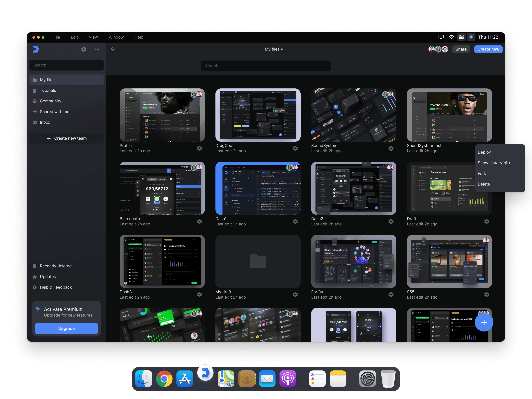The width and height of the screenshot is (532, 399).
Task: Click the back arrow in top bar
Action: (x=113, y=49)
